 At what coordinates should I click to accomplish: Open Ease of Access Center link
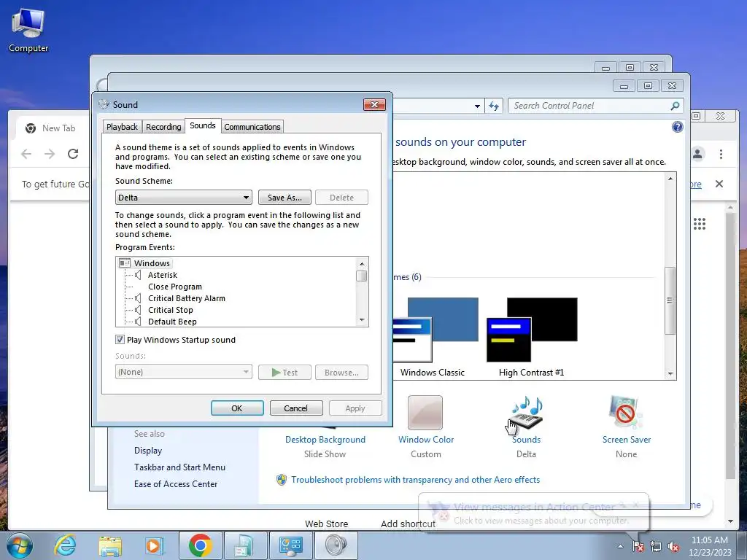[176, 484]
